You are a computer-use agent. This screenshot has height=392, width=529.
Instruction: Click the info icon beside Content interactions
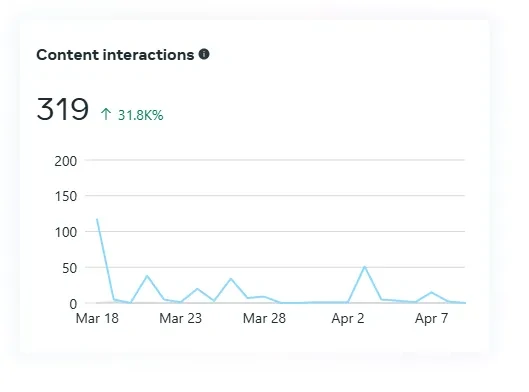coord(204,54)
